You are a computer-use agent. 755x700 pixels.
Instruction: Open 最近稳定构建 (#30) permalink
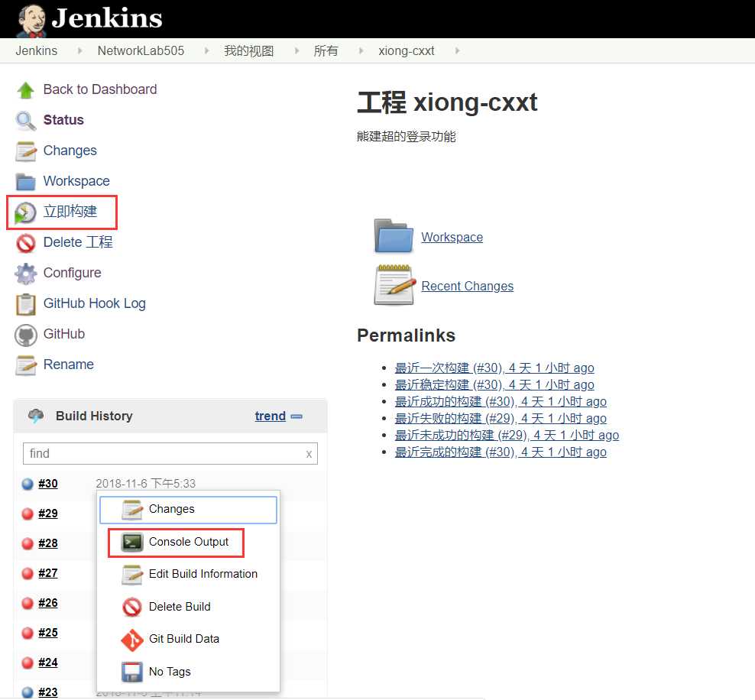[494, 385]
